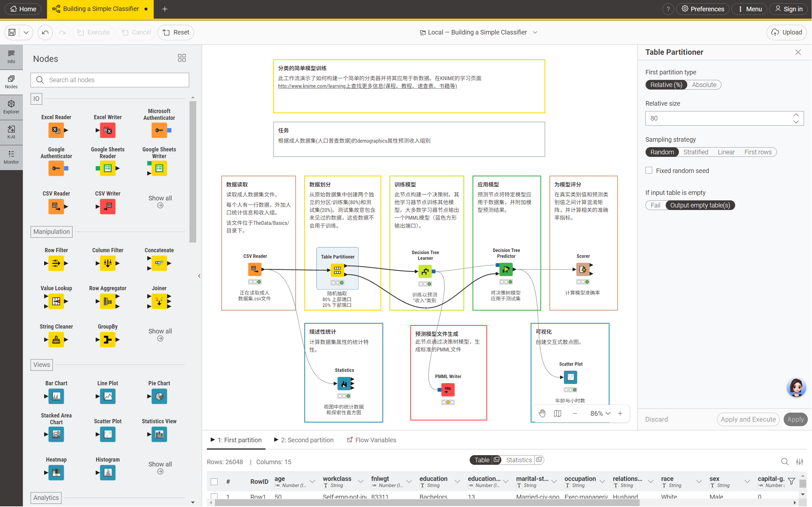The width and height of the screenshot is (812, 507).
Task: Switch partition type to Absolute
Action: 704,85
